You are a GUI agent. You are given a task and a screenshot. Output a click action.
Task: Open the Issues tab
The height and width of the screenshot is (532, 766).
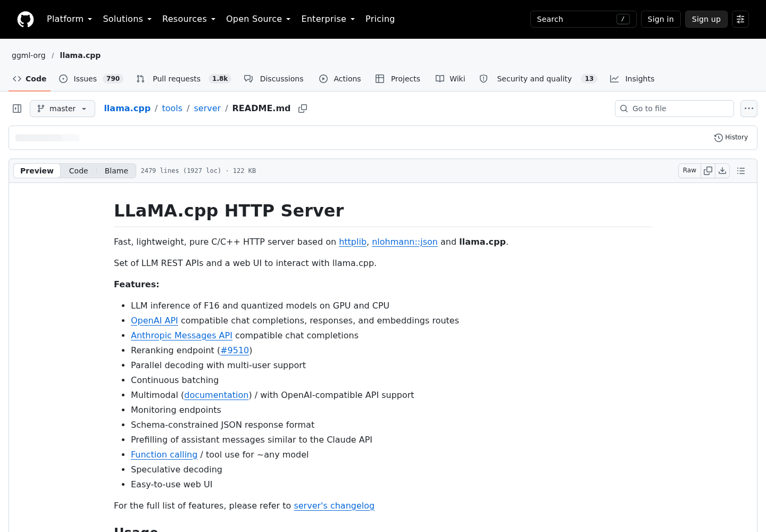pyautogui.click(x=91, y=79)
